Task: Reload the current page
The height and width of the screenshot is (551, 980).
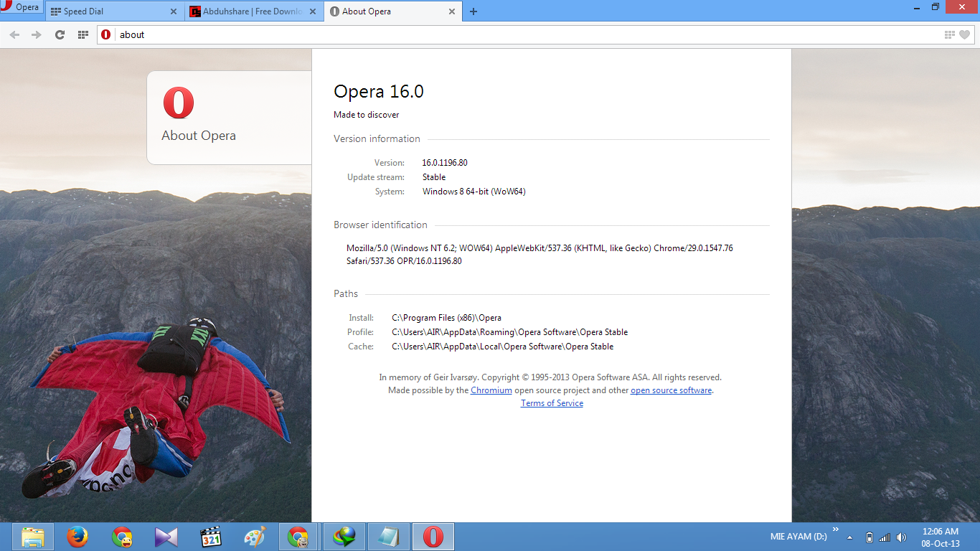Action: (x=60, y=34)
